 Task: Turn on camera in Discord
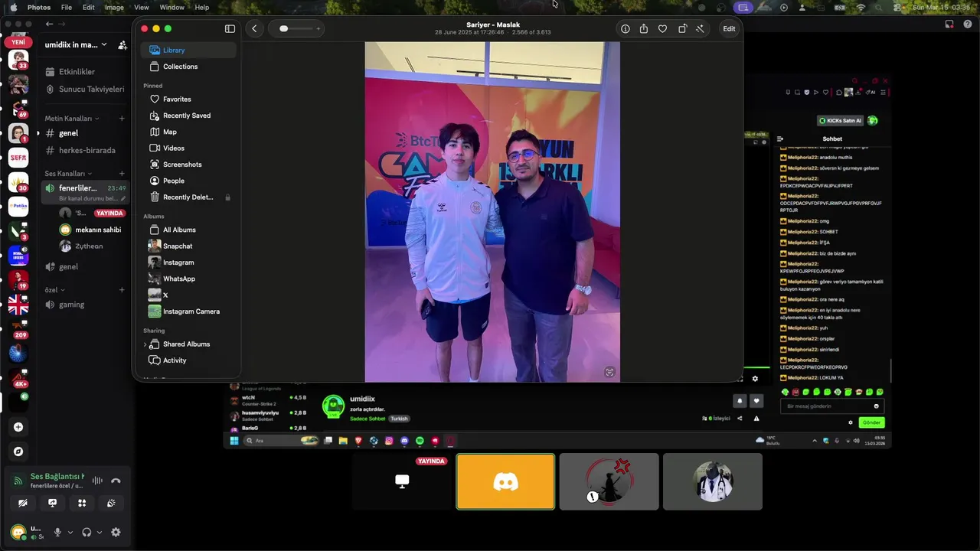23,503
